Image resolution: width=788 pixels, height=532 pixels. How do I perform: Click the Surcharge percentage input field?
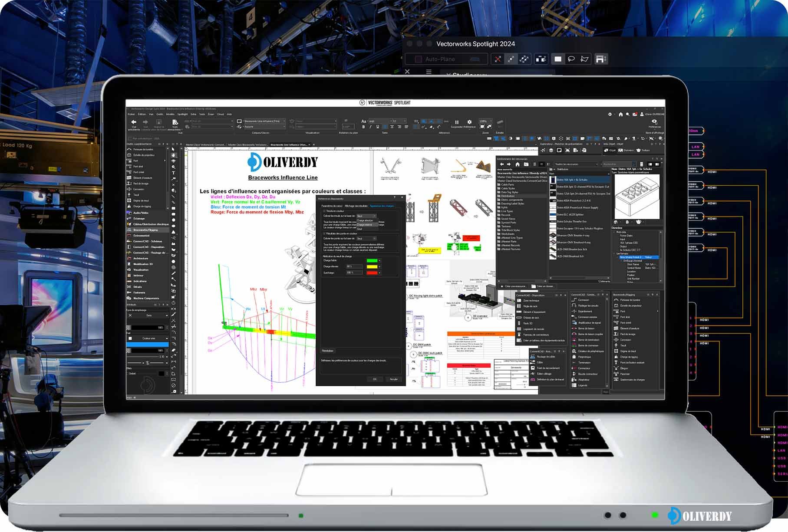(354, 273)
